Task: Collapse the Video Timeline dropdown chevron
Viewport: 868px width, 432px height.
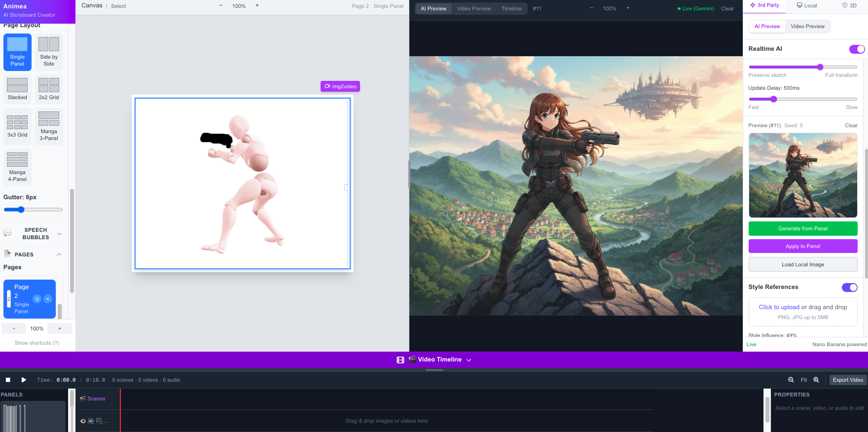Action: click(x=469, y=360)
